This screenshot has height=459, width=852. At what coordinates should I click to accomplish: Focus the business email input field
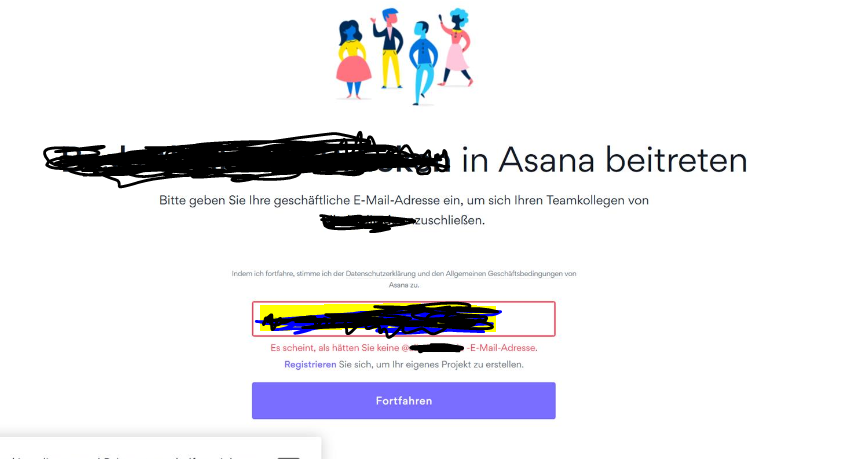[x=403, y=319]
